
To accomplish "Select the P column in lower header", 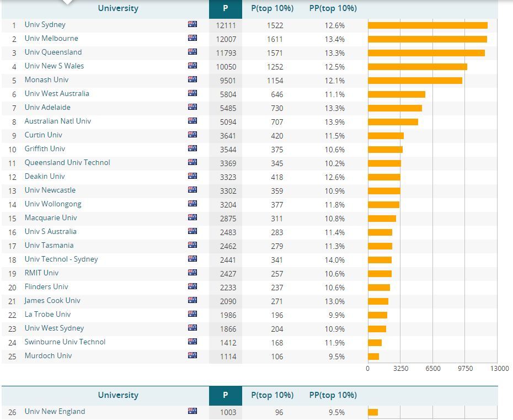I will [x=226, y=396].
